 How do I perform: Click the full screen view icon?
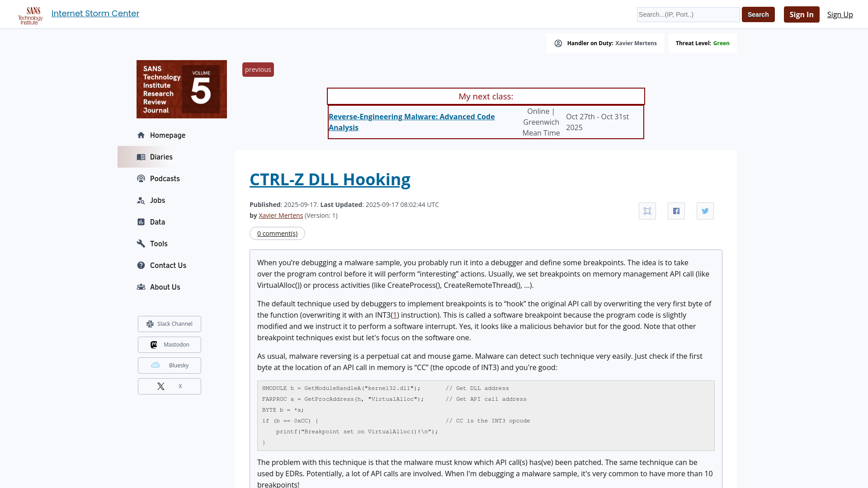(647, 211)
